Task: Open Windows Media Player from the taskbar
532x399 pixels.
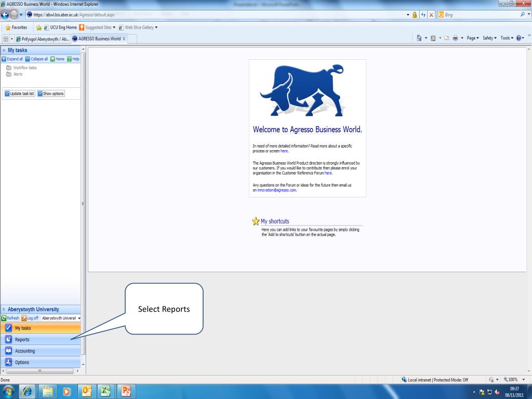Action: coord(66,392)
